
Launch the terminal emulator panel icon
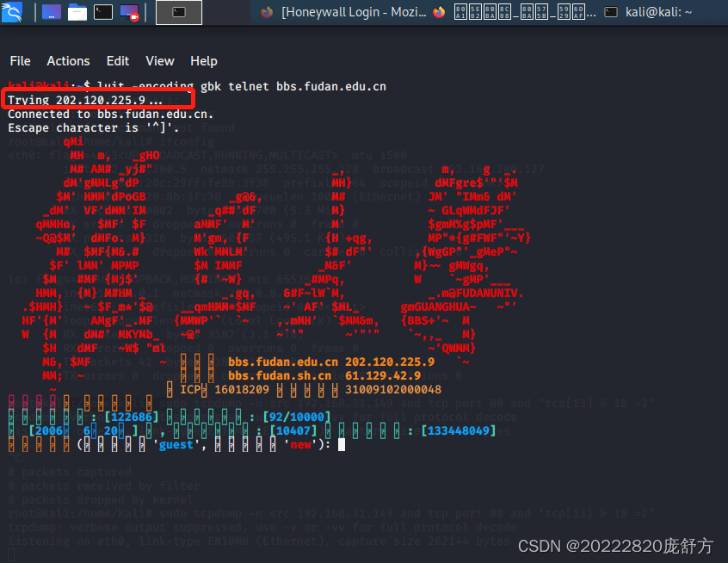(x=103, y=12)
